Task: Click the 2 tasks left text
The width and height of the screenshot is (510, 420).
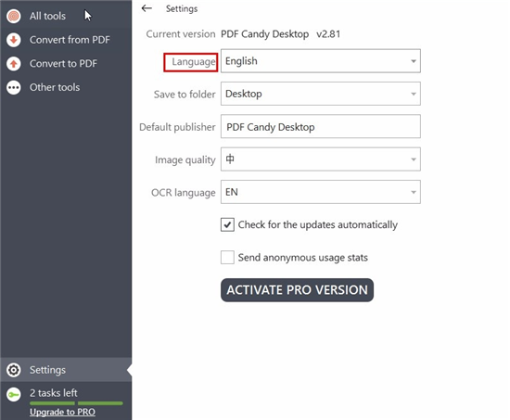Action: [54, 393]
